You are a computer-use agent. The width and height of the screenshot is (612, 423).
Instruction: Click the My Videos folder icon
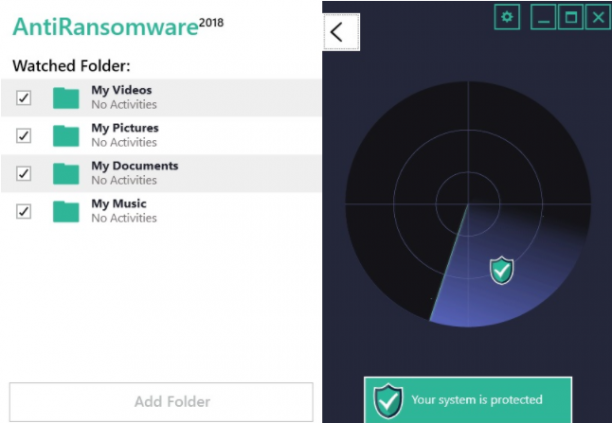(66, 98)
